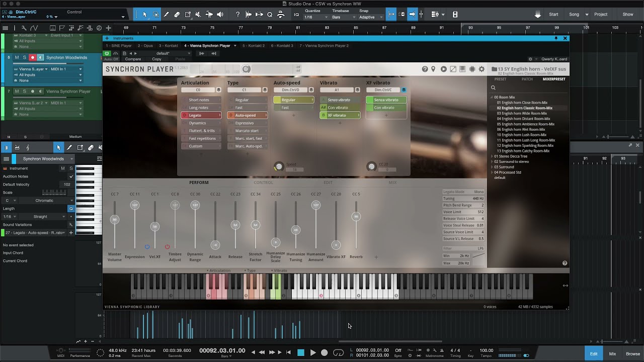Select Long notes articulation

[201, 108]
